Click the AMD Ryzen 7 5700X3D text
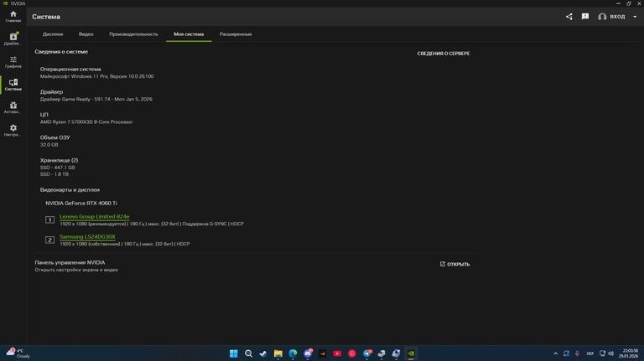 pyautogui.click(x=86, y=121)
